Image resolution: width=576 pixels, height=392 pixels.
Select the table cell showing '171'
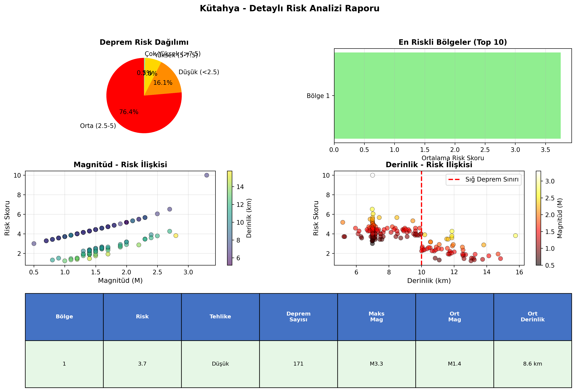tap(298, 364)
